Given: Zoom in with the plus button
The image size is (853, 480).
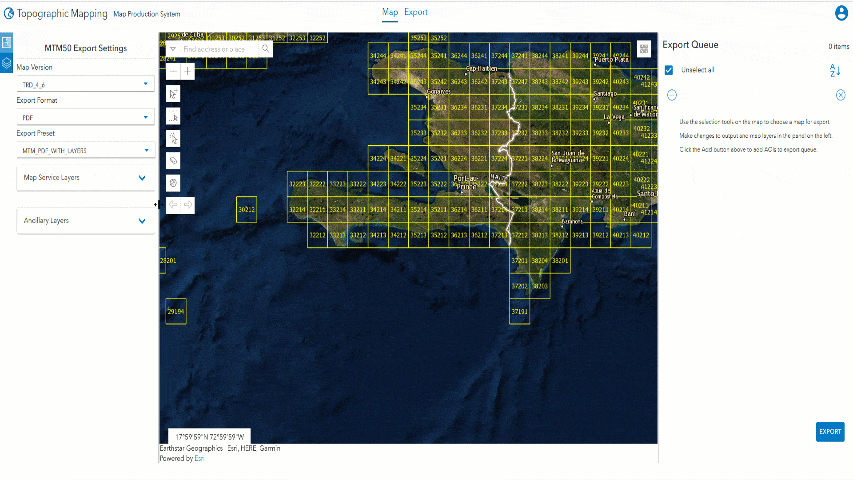Looking at the screenshot, I should pyautogui.click(x=188, y=71).
